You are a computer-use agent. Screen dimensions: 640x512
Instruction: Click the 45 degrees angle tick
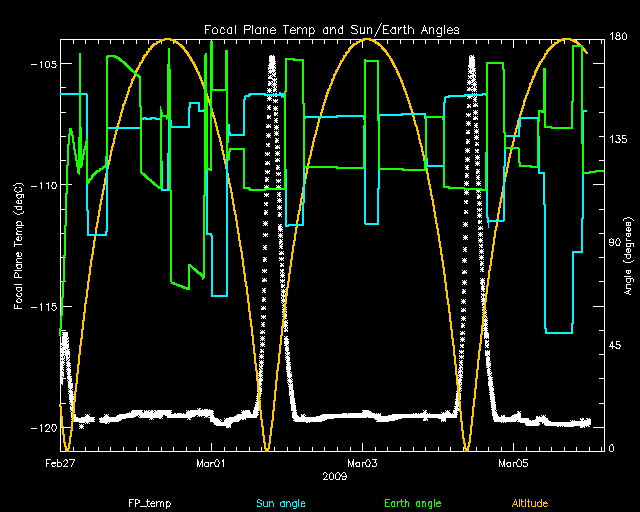[617, 346]
